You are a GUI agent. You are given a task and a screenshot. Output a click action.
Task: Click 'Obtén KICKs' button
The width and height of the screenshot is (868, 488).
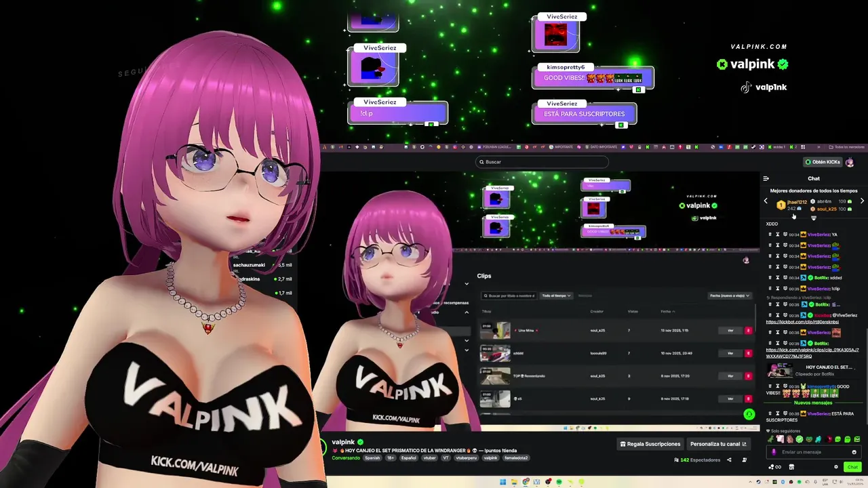click(823, 162)
